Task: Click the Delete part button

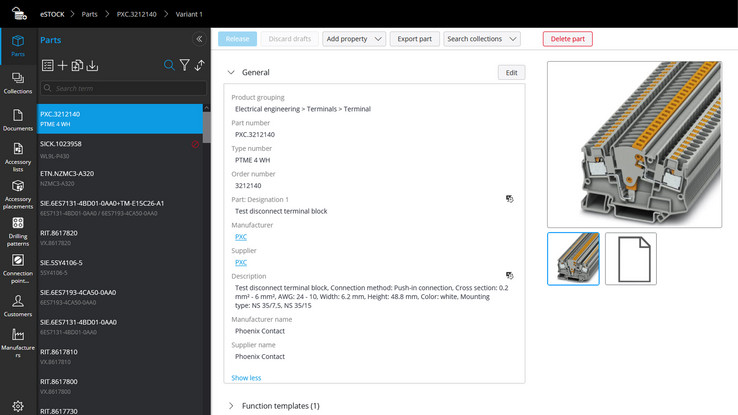Action: pos(567,39)
